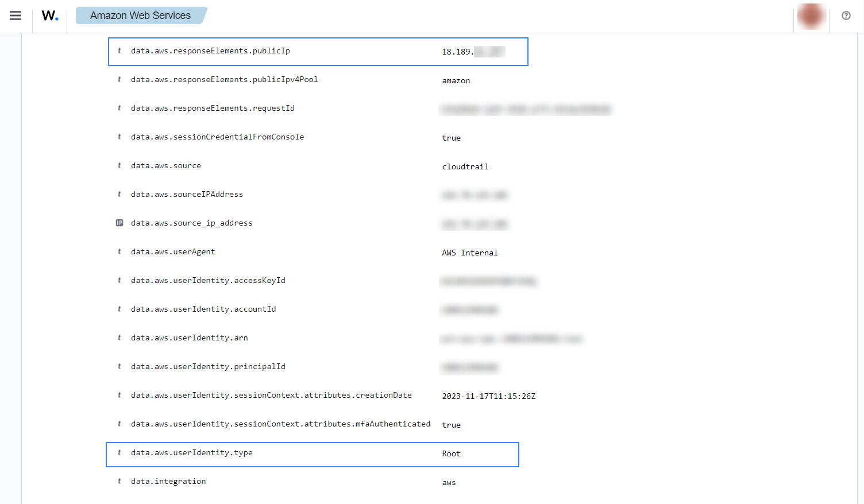This screenshot has width=864, height=504.
Task: Select the mfaAuthenticated field name
Action: (x=280, y=424)
